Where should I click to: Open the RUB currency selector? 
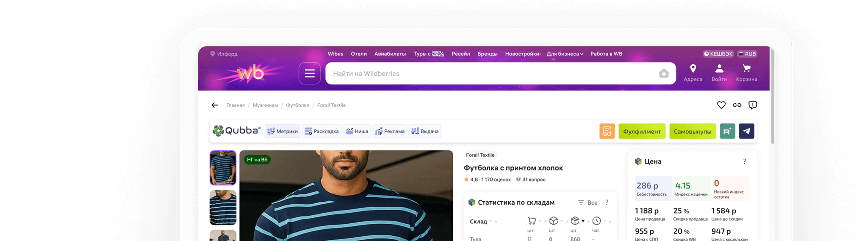click(x=747, y=54)
